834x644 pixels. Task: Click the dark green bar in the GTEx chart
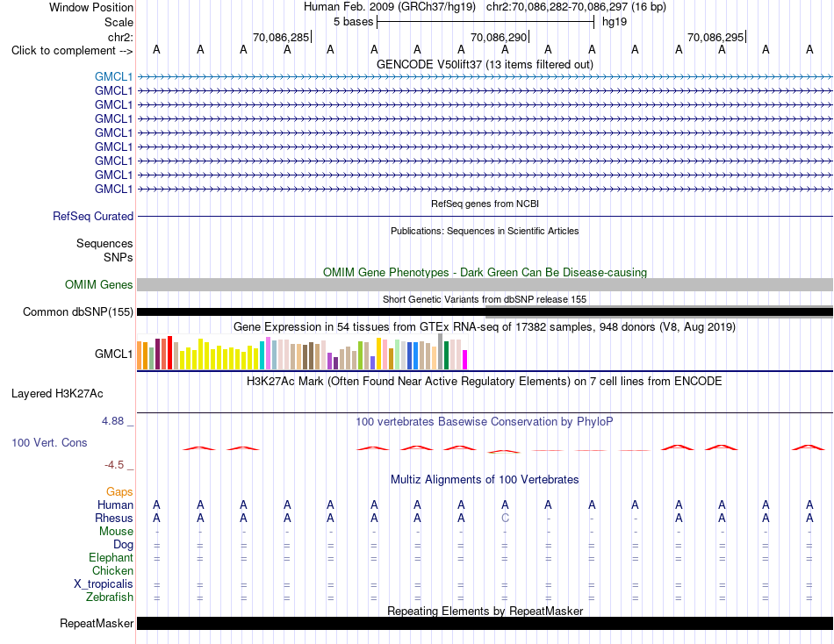click(446, 355)
